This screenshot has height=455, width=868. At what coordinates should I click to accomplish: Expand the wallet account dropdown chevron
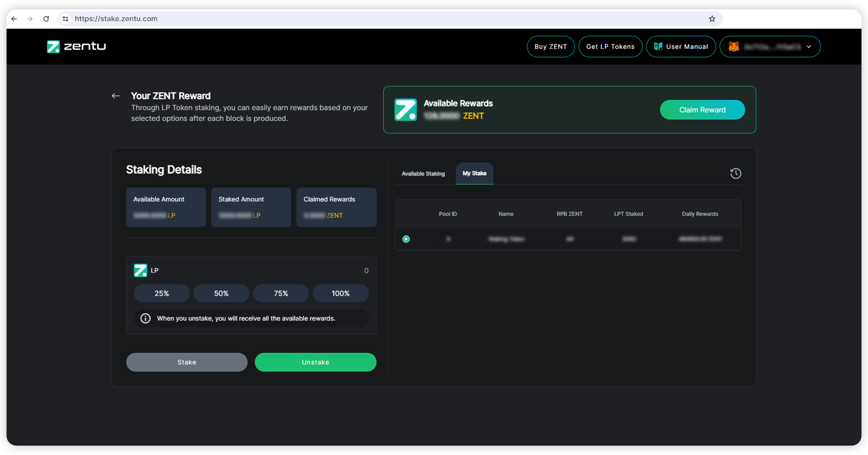click(809, 47)
